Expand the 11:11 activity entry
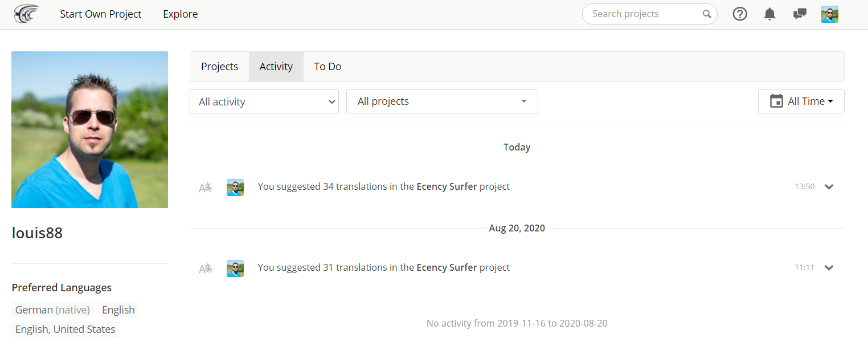The image size is (868, 346). (x=829, y=267)
